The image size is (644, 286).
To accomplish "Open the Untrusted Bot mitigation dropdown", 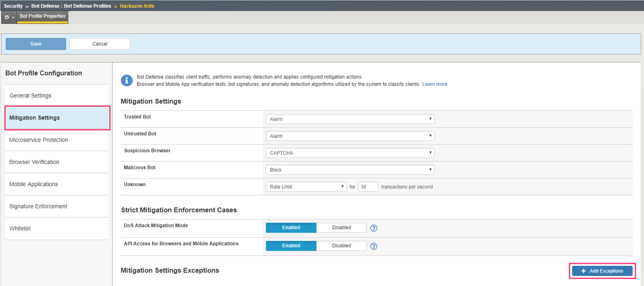I will click(350, 136).
